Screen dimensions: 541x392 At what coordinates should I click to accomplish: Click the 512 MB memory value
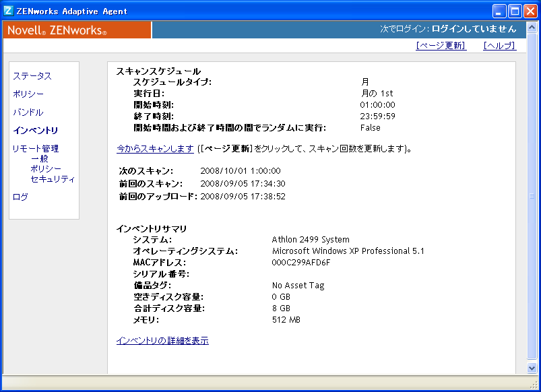[x=286, y=319]
